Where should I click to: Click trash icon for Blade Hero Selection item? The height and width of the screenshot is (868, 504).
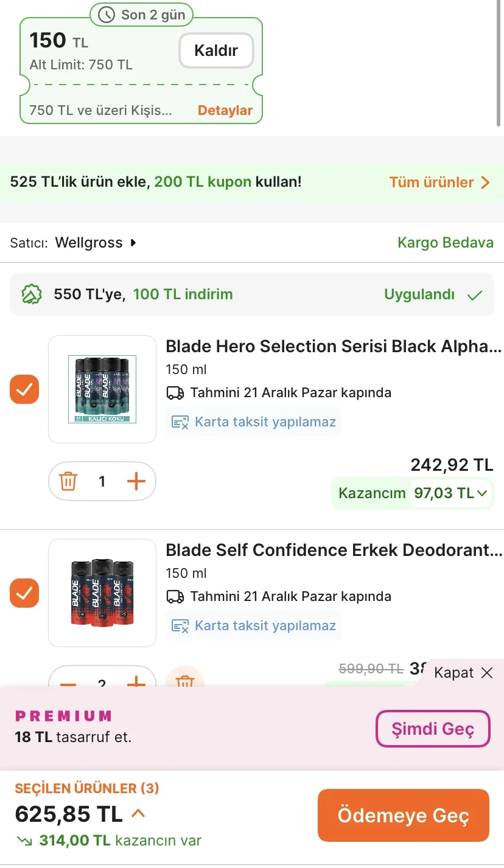[68, 482]
